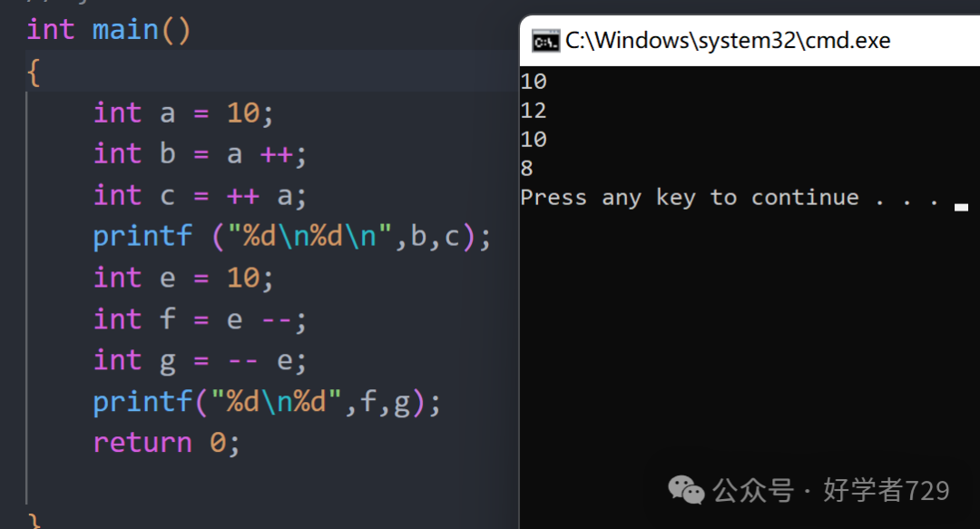Viewport: 980px width, 529px height.
Task: Click first console output line '10'
Action: click(x=534, y=82)
